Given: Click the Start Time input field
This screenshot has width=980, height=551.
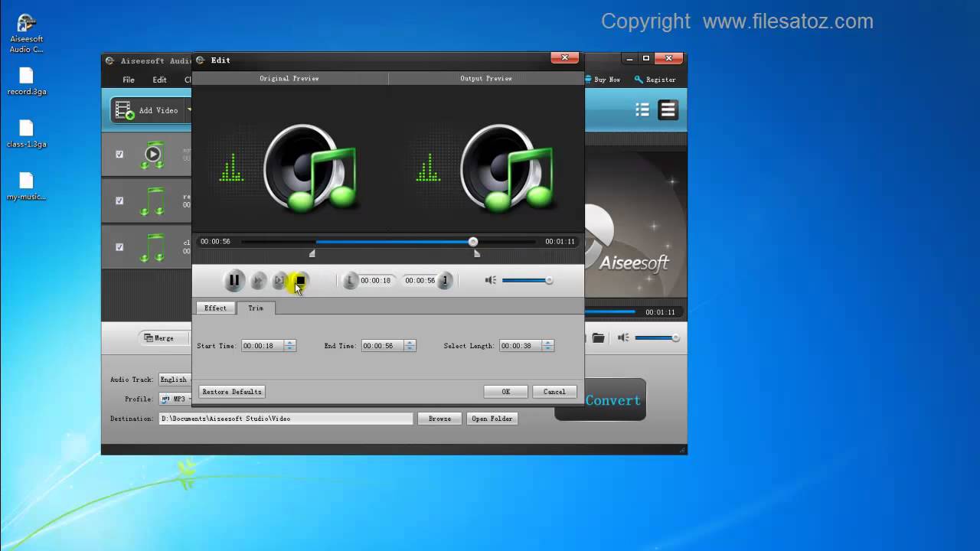Looking at the screenshot, I should pos(263,346).
